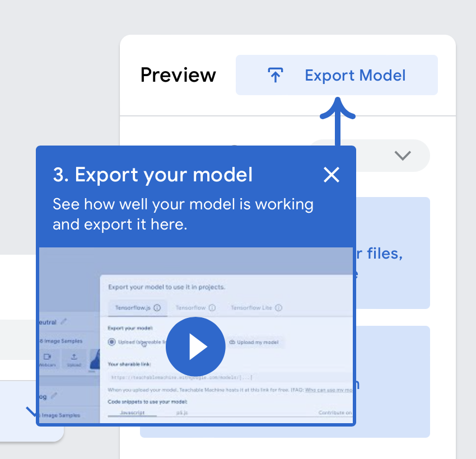Click the upload icon inside Export Model button
This screenshot has width=476, height=459.
[x=274, y=74]
